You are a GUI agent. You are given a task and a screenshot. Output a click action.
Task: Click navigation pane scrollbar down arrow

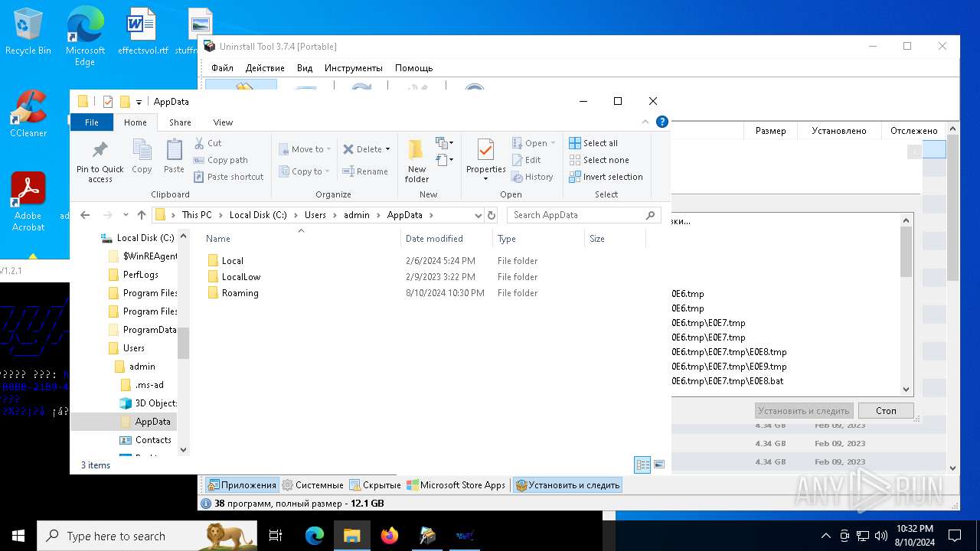183,450
